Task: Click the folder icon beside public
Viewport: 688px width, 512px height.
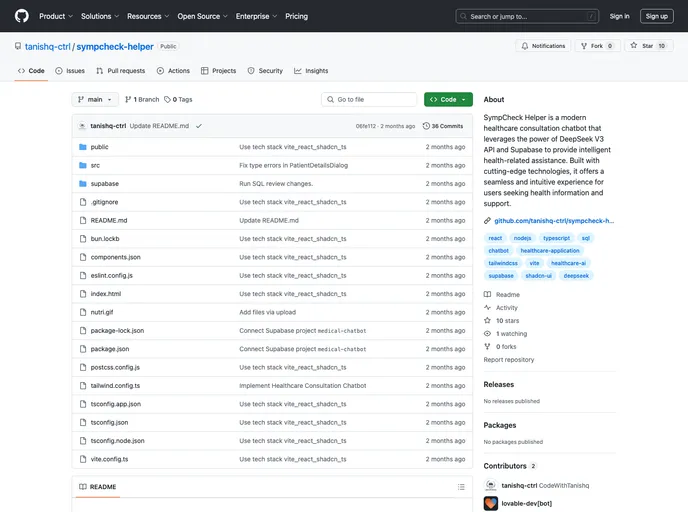Action: pyautogui.click(x=82, y=147)
